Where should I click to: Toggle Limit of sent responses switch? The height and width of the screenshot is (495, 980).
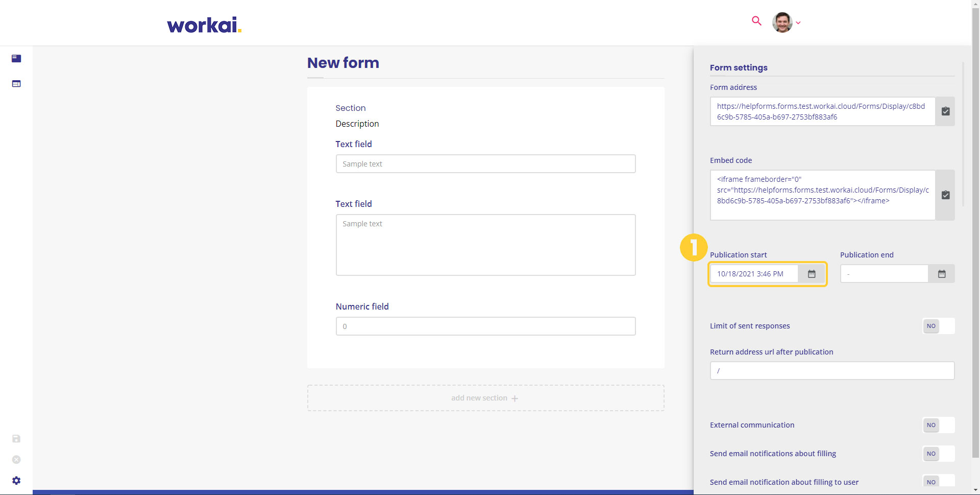coord(939,326)
